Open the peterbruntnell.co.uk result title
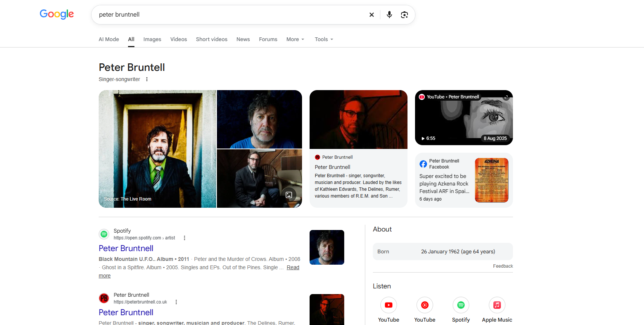644x325 pixels. pos(126,313)
